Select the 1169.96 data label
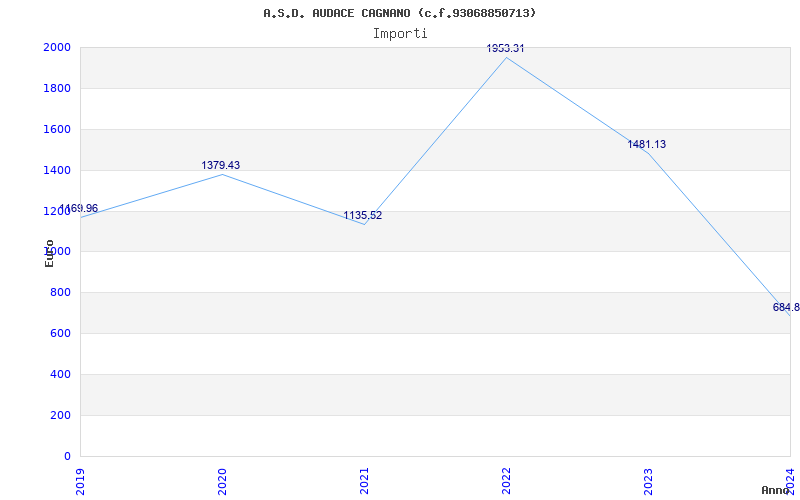This screenshot has width=800, height=500. click(79, 208)
